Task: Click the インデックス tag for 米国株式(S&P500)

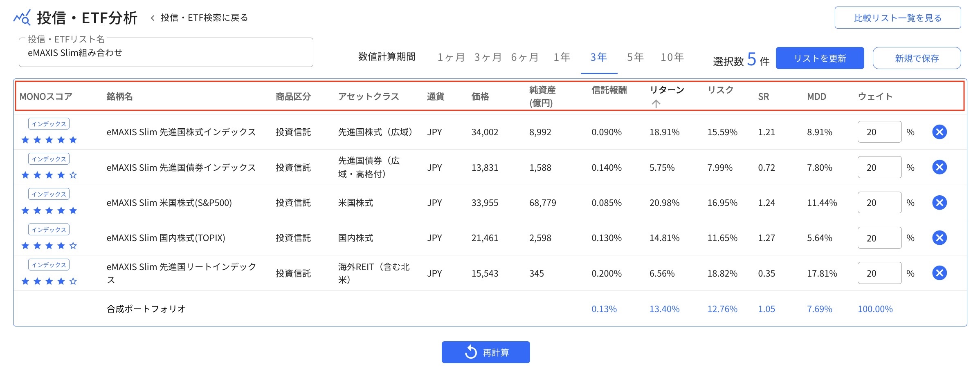Action: click(x=49, y=194)
